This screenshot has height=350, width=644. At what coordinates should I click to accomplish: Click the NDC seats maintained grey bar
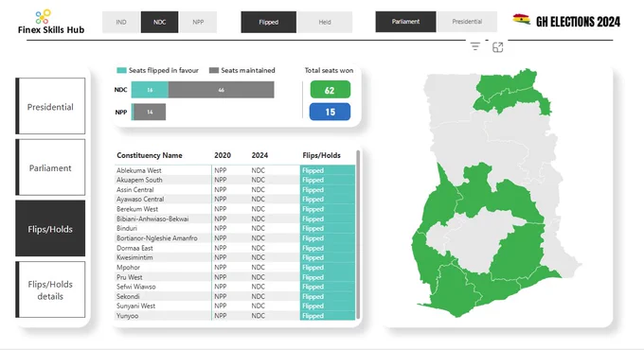click(x=221, y=90)
